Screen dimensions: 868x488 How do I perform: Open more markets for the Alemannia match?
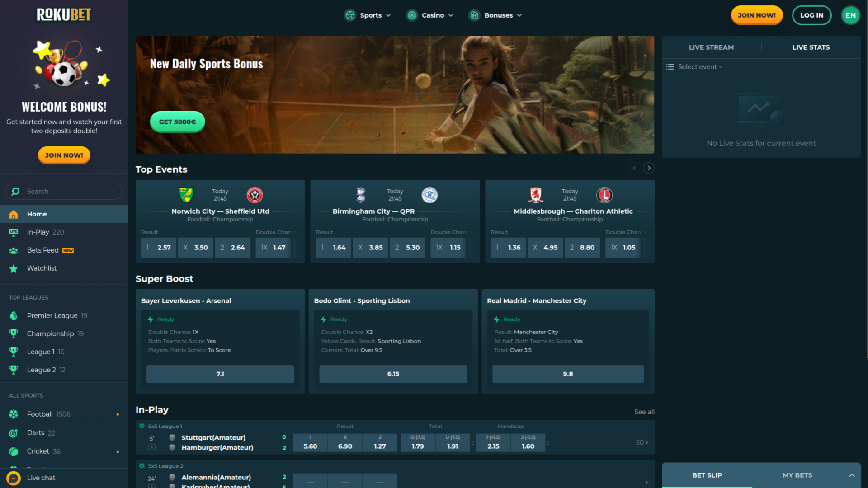[646, 482]
